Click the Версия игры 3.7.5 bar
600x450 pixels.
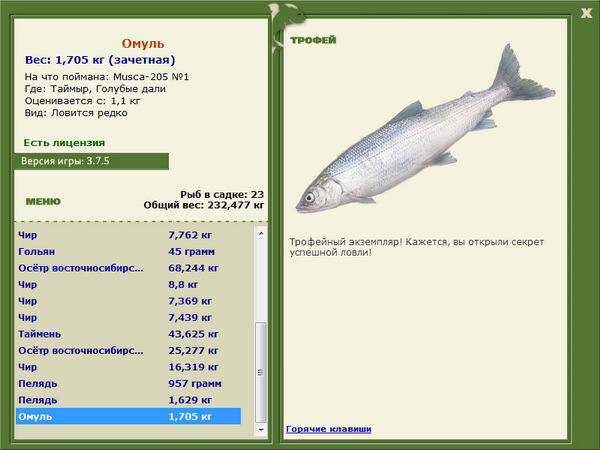[91, 161]
